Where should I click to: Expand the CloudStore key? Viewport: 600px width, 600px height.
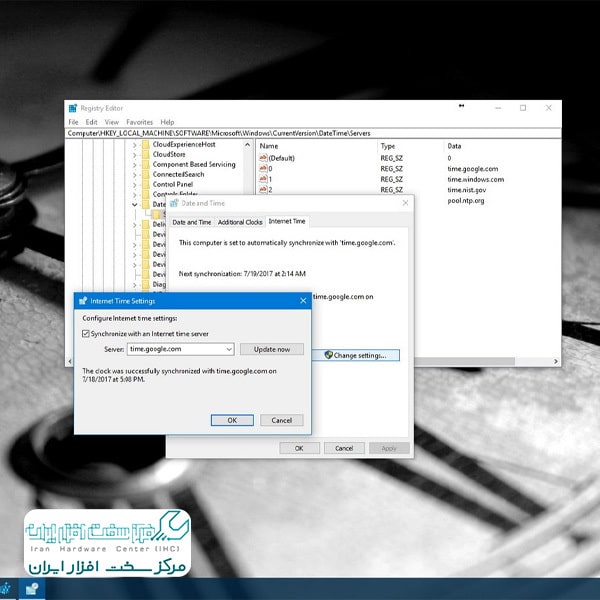(x=134, y=155)
